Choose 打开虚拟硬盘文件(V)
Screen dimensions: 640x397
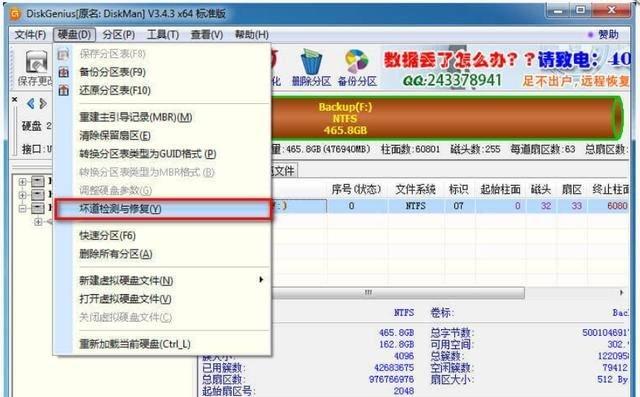(162, 299)
